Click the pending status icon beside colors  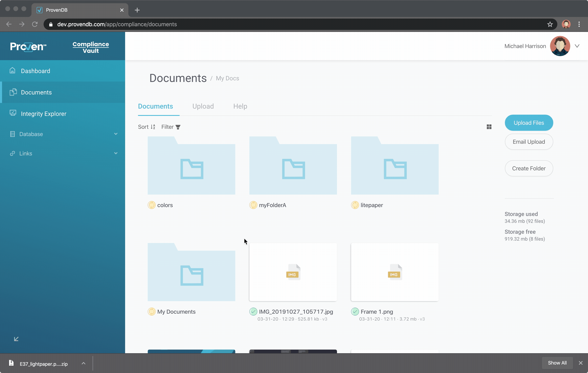[x=151, y=205]
